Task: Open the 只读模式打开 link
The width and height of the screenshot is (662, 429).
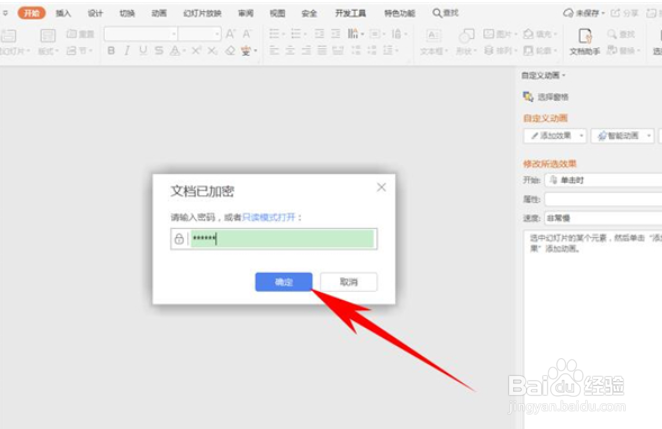Action: pos(269,217)
